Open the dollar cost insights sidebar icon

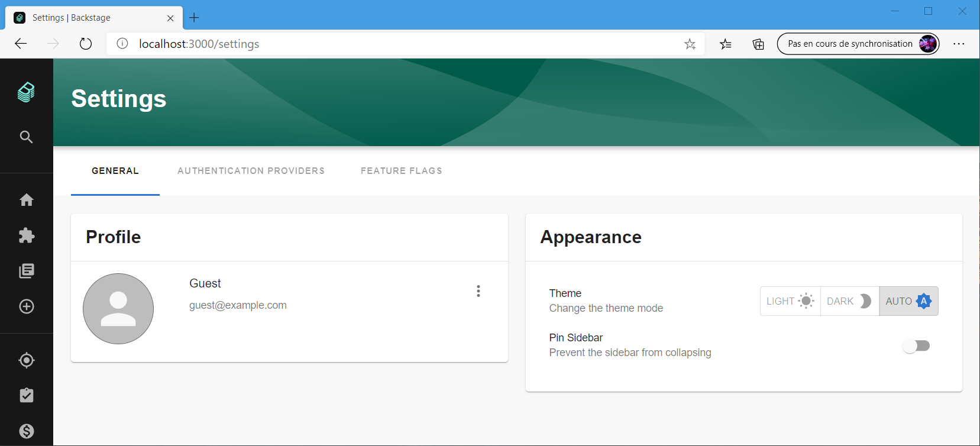27,431
